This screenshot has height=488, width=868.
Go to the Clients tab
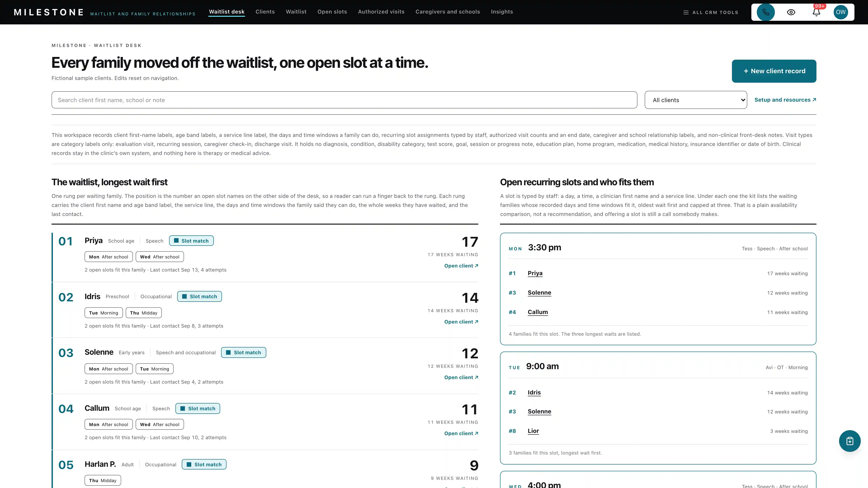pos(265,12)
